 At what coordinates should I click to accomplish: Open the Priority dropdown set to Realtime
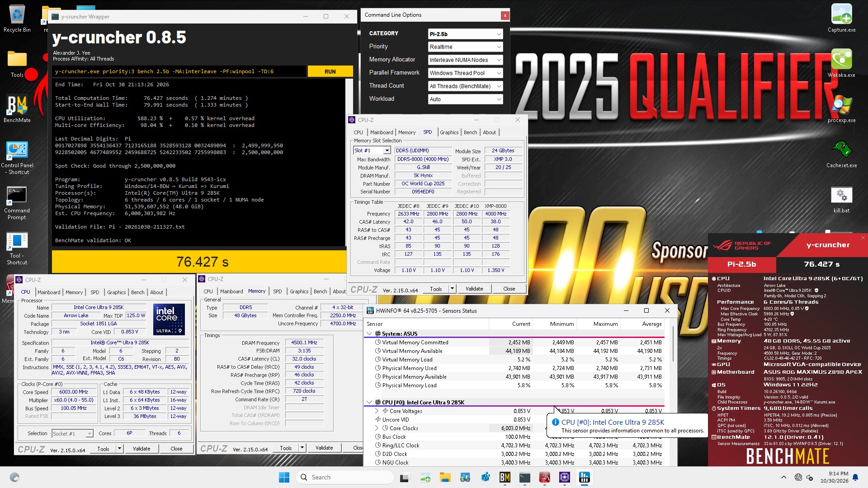coord(465,47)
